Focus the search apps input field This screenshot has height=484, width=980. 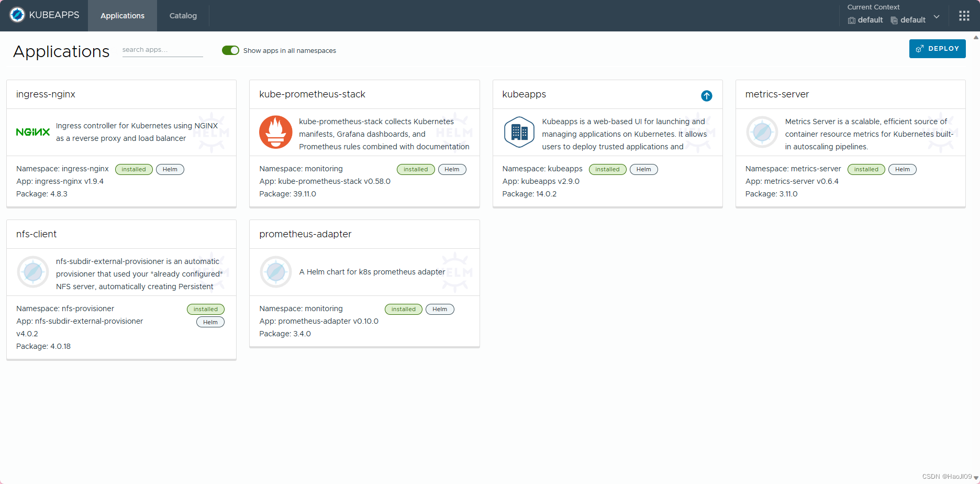point(162,50)
